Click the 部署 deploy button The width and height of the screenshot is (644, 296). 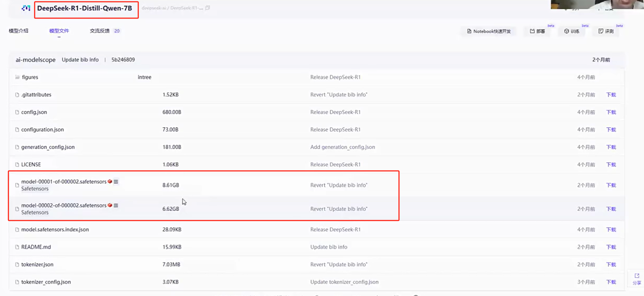(x=538, y=31)
